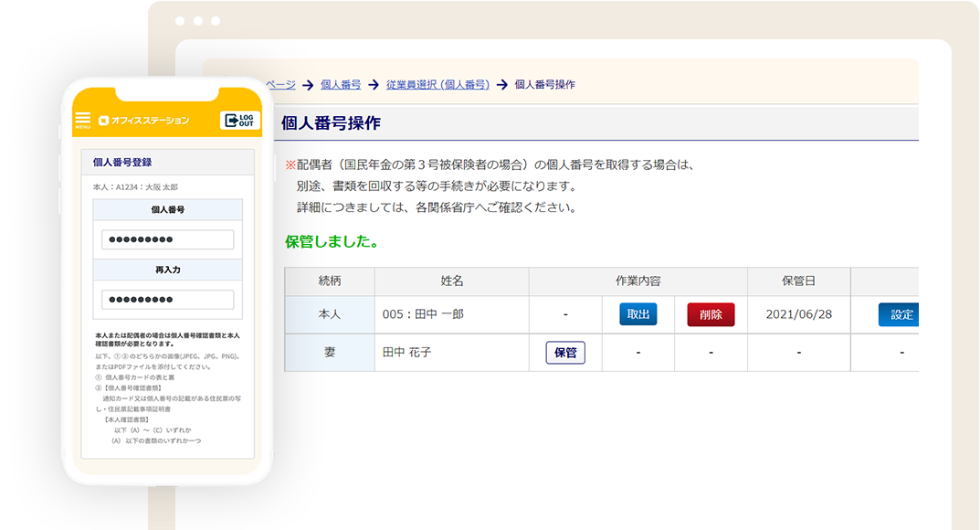Tap the LOG OUT icon on phone
980x530 pixels.
point(239,120)
